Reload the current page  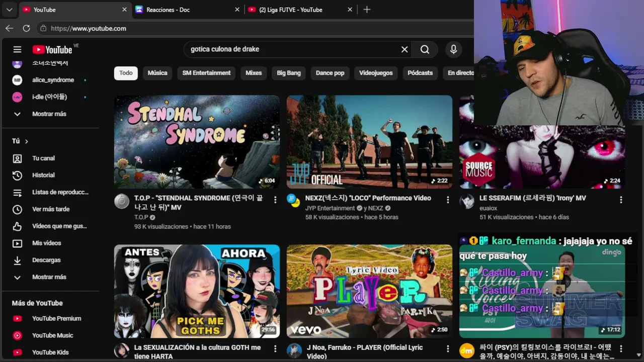tap(26, 29)
